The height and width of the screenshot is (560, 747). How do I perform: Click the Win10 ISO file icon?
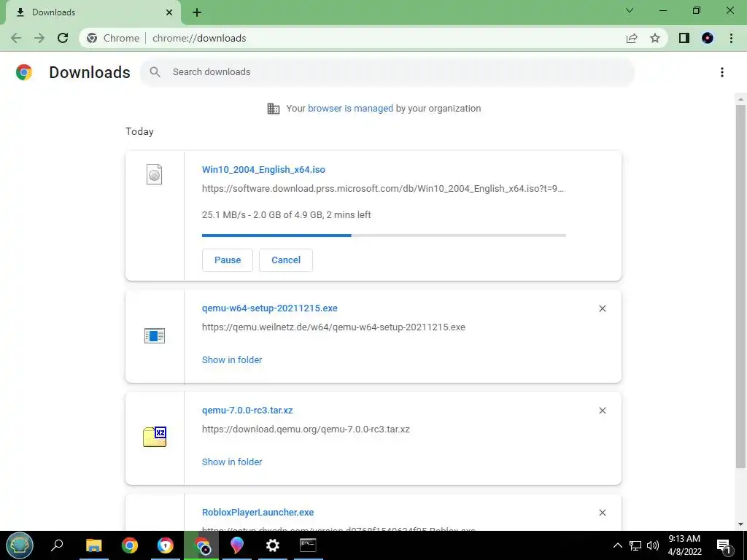[155, 174]
